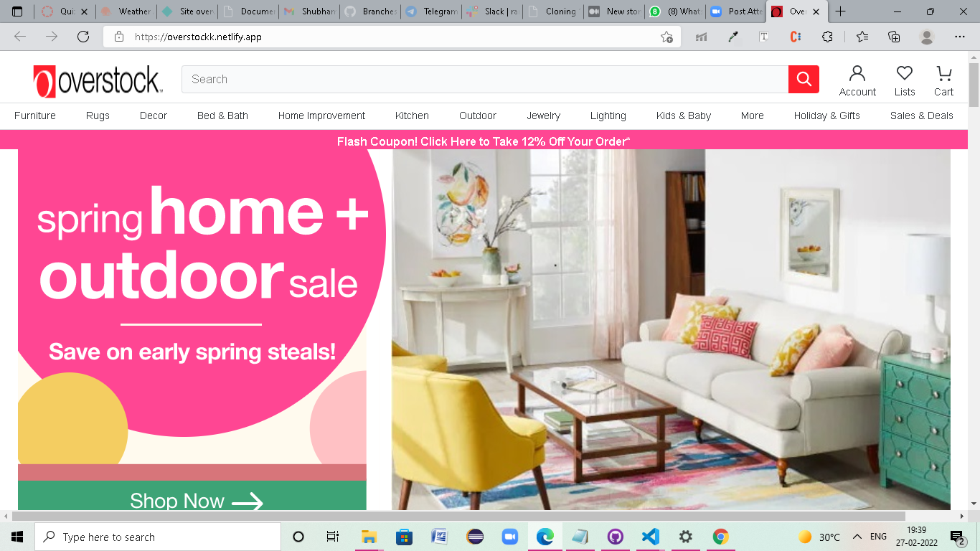
Task: Open GitHub Desktop from the taskbar
Action: pyautogui.click(x=615, y=537)
